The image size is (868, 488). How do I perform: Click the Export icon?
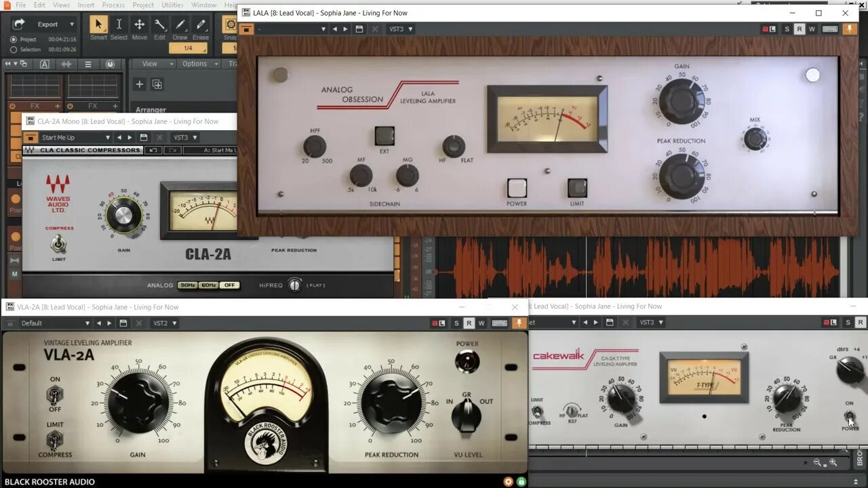[x=19, y=24]
